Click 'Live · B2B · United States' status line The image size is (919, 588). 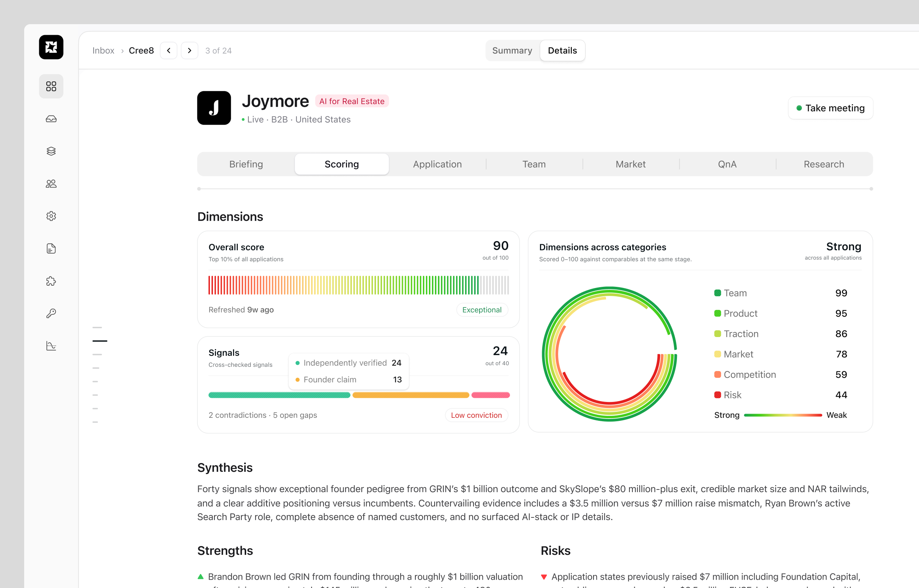pyautogui.click(x=296, y=120)
